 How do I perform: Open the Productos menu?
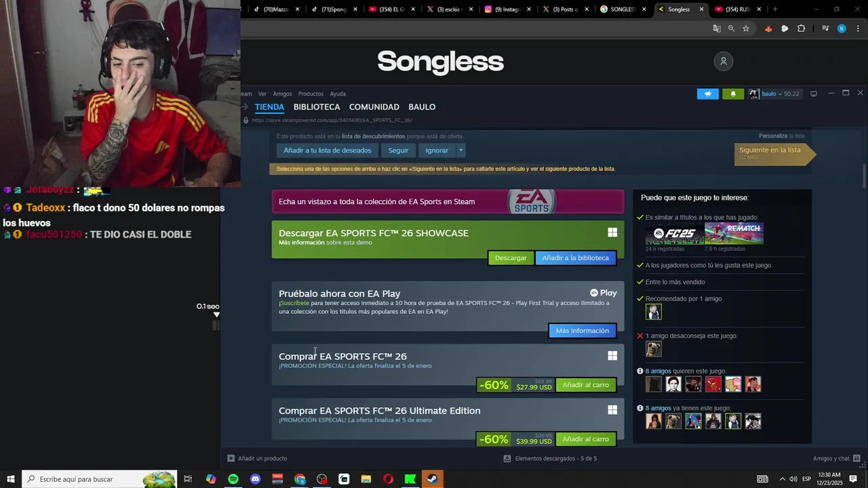(311, 94)
